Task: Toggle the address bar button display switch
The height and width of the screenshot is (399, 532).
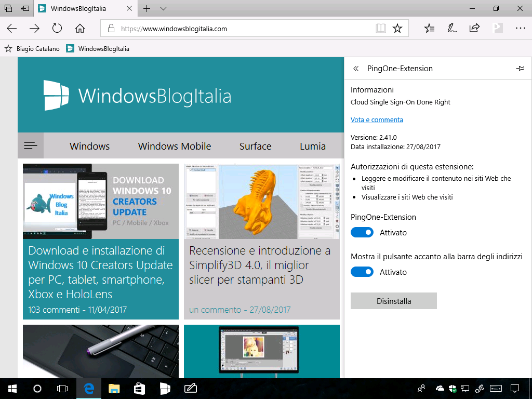Action: [362, 272]
